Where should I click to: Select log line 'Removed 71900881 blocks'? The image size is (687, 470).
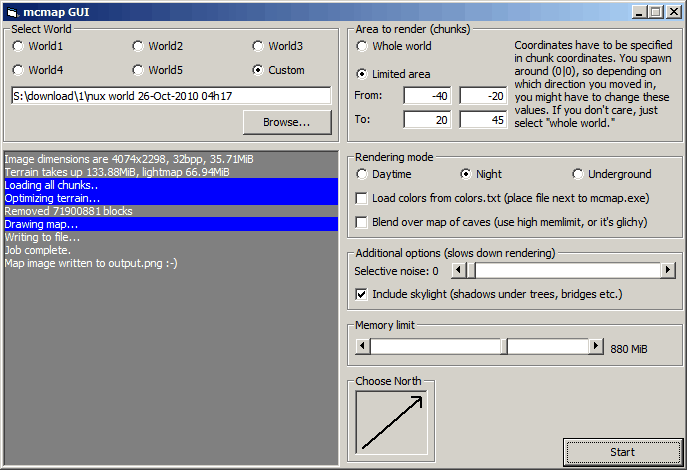click(171, 211)
